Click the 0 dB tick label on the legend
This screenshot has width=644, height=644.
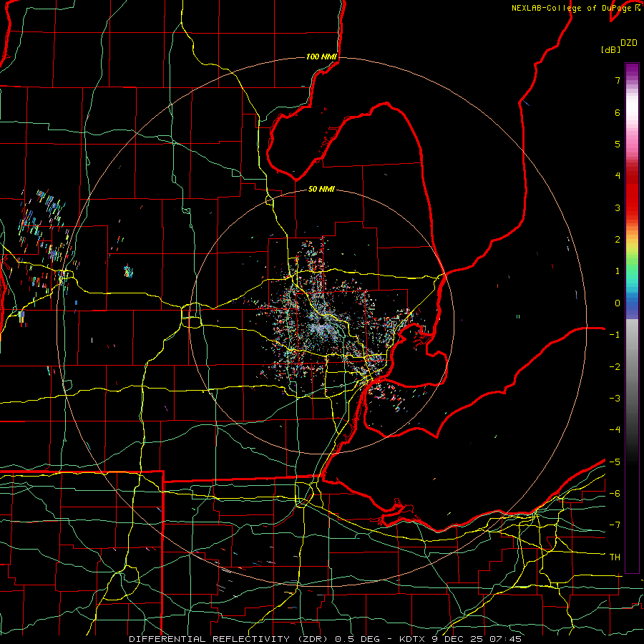(x=618, y=303)
